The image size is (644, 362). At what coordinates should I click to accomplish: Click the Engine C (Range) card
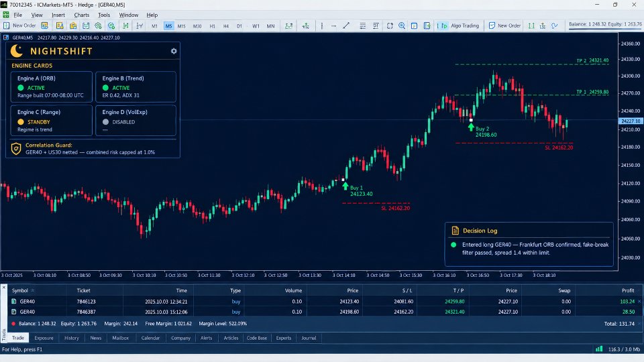52,120
